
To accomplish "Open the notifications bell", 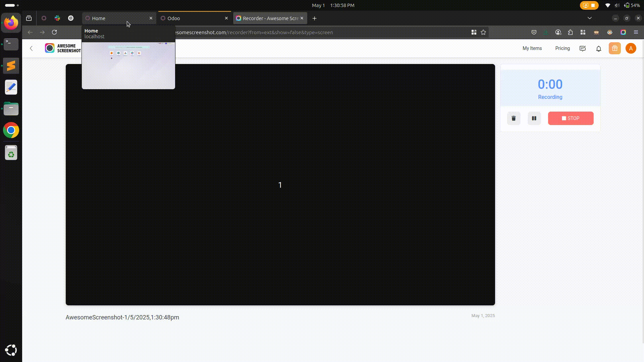I will [599, 49].
